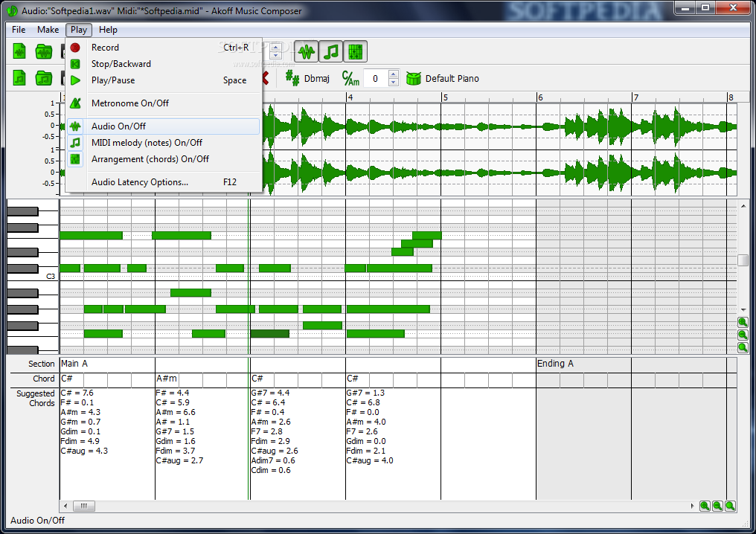Select the A#m chord cell
The width and height of the screenshot is (756, 534).
pos(167,379)
